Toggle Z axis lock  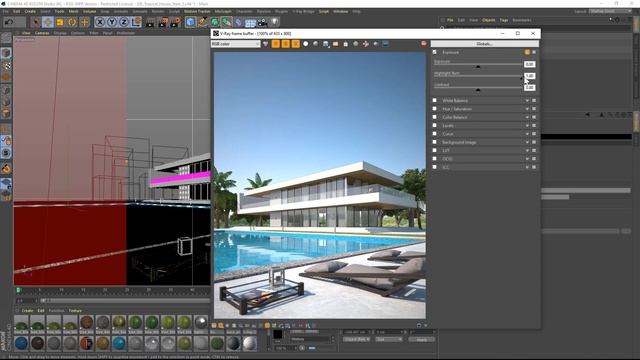point(124,22)
